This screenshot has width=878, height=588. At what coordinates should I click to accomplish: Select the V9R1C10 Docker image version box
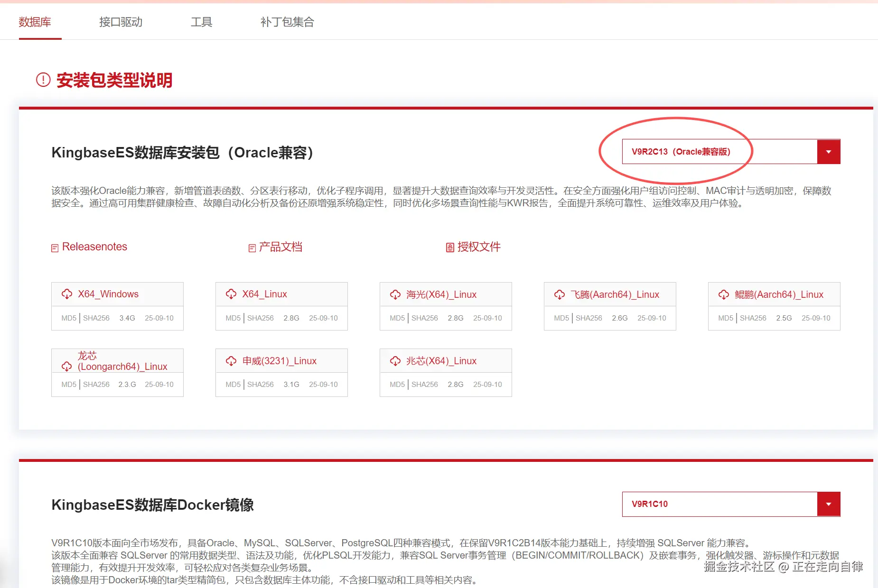(731, 504)
